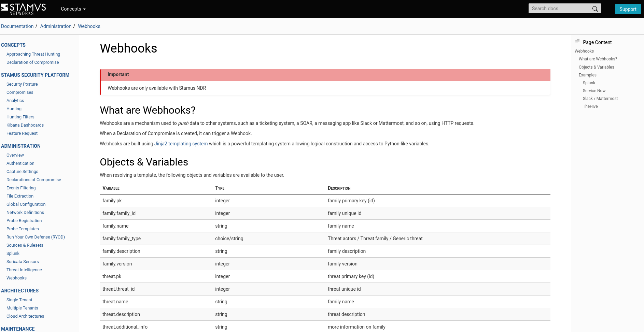Jump to Splunk example in Page Content
The image size is (644, 332).
(x=589, y=83)
